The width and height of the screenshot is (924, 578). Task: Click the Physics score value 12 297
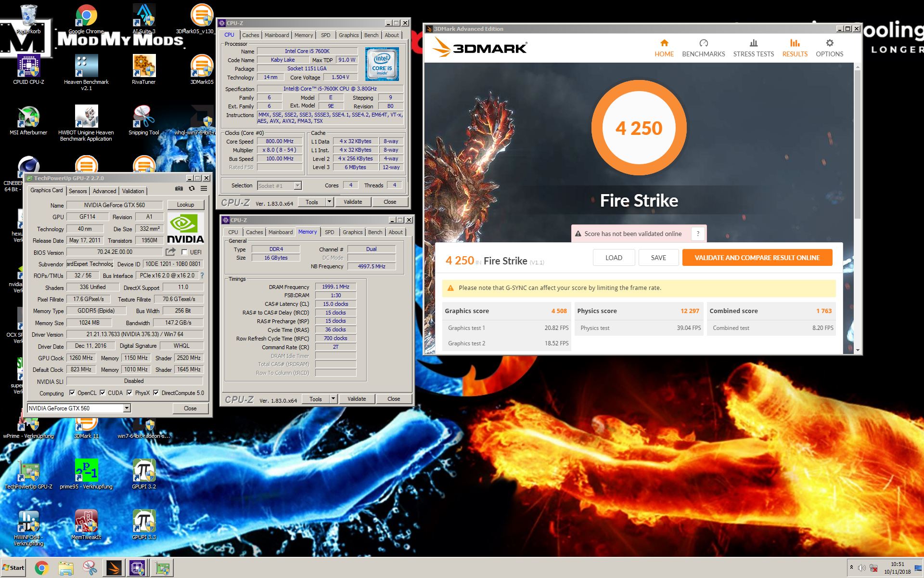pyautogui.click(x=690, y=311)
